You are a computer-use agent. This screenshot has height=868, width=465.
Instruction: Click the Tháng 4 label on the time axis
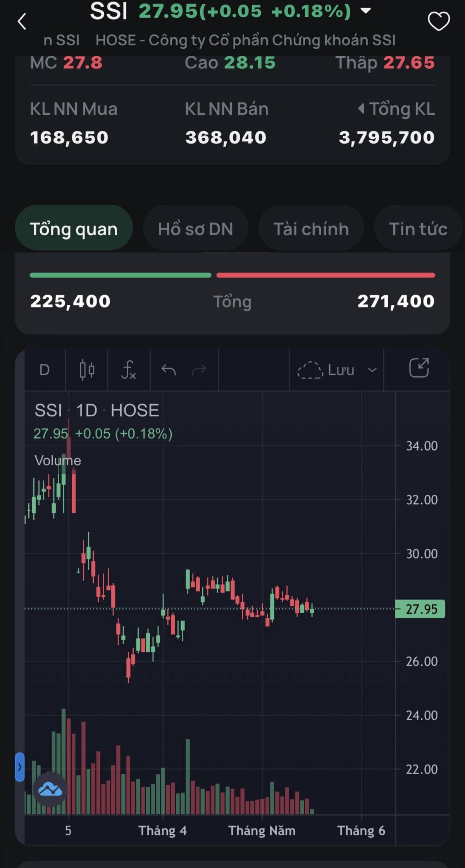pos(163,830)
